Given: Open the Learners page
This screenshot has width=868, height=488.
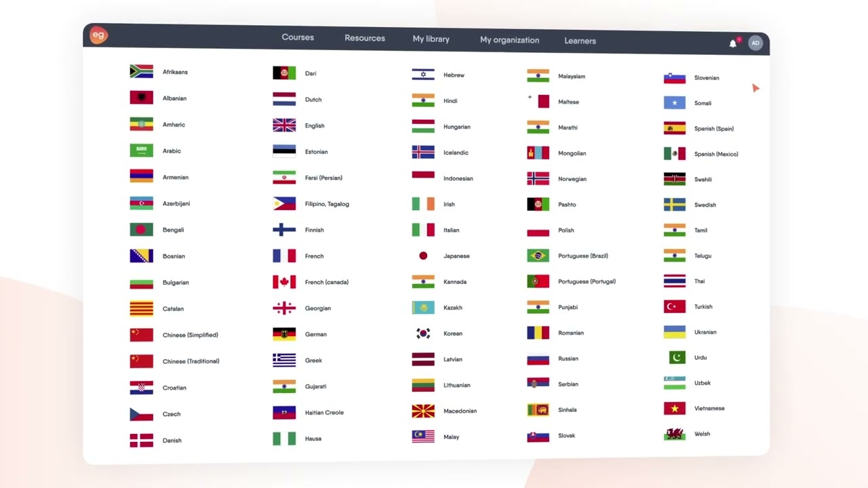Looking at the screenshot, I should pos(580,41).
